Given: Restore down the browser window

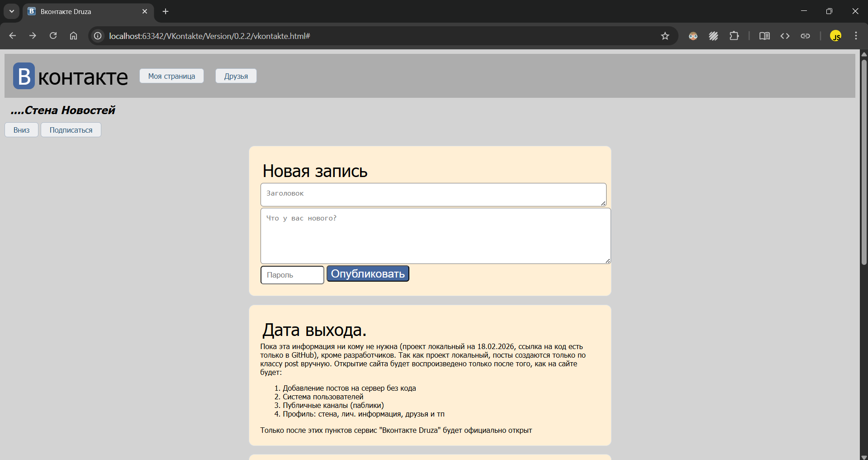Looking at the screenshot, I should [829, 11].
